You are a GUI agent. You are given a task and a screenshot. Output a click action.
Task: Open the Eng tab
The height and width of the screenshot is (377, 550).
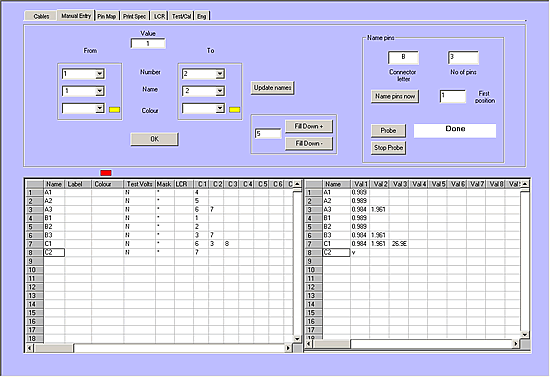[202, 16]
